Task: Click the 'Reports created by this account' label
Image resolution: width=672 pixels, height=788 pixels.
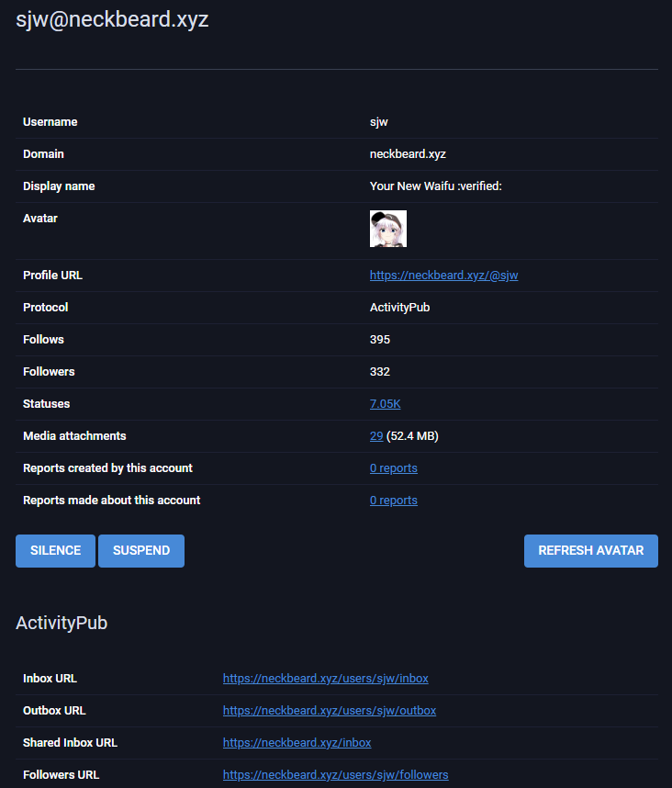Action: click(107, 468)
